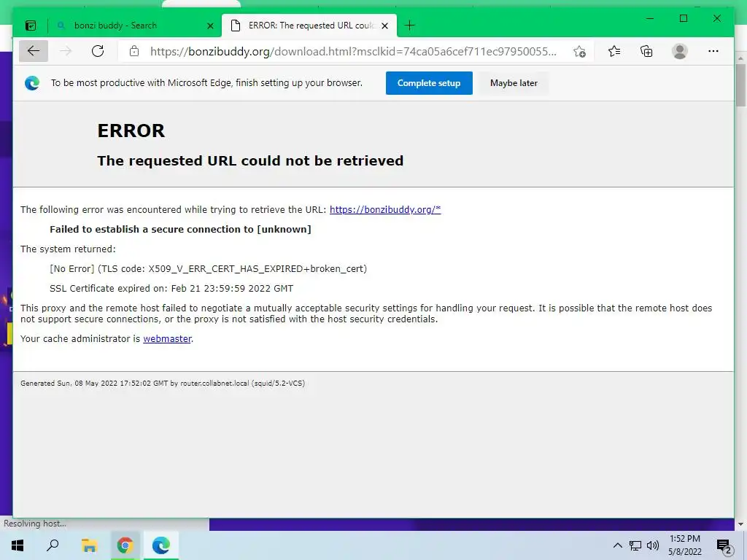
Task: Open the tab actions menu icon
Action: (x=31, y=26)
